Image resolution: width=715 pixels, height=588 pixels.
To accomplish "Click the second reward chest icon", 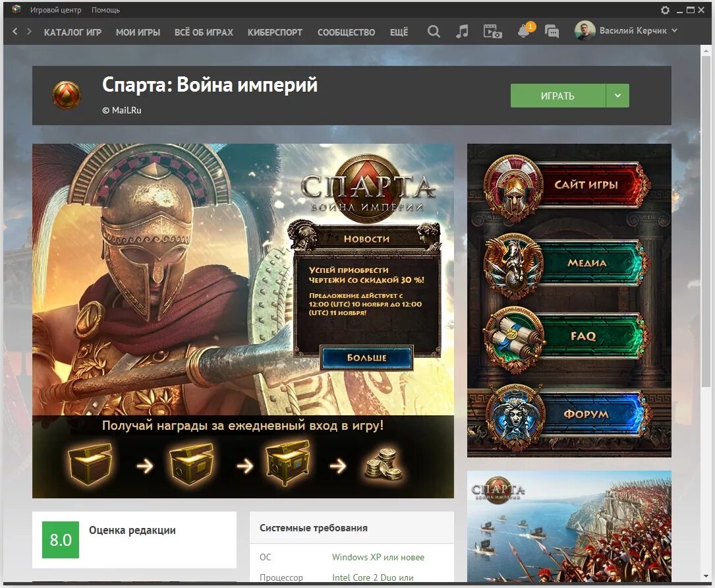I will pos(191,464).
